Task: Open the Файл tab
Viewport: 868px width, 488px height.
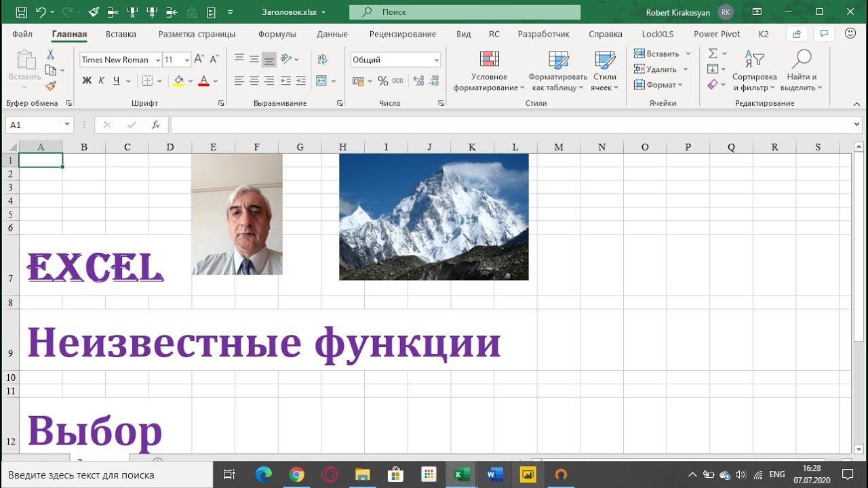Action: (x=22, y=34)
